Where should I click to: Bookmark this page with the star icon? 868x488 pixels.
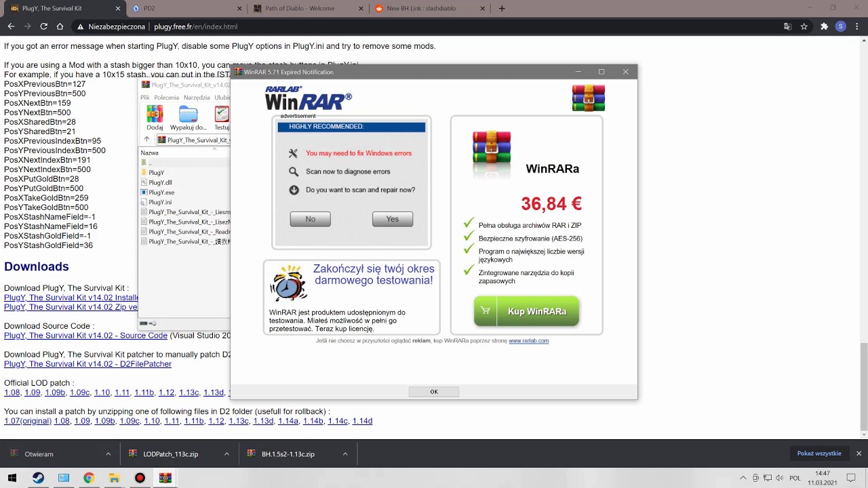804,26
